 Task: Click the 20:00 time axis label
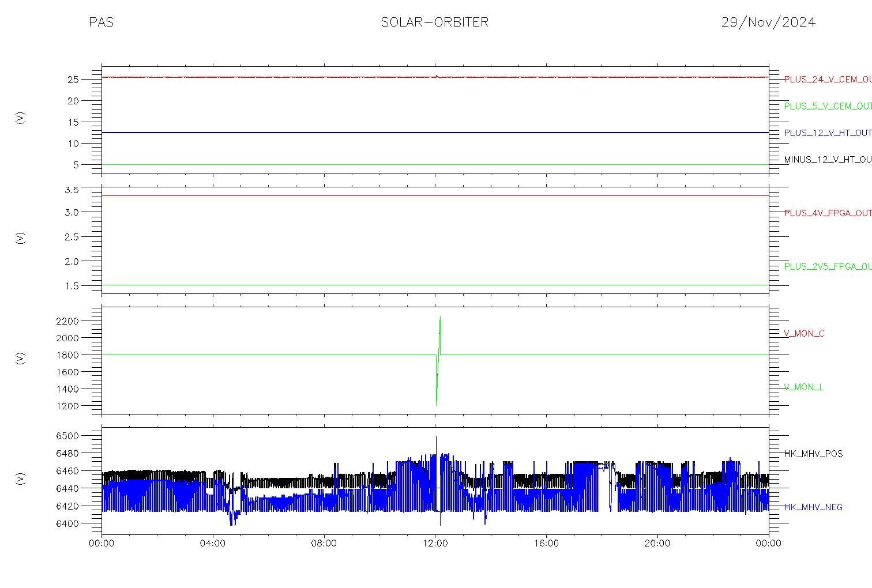[x=657, y=544]
